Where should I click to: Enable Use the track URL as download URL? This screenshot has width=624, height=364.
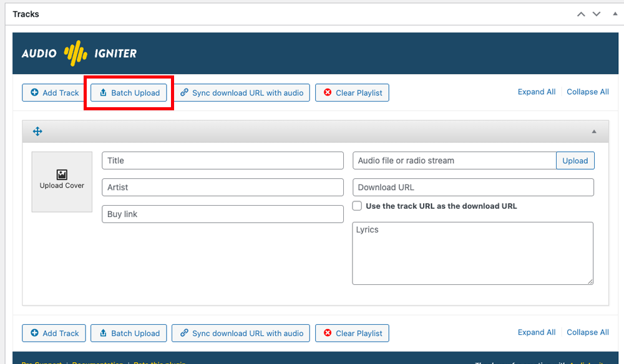click(357, 206)
